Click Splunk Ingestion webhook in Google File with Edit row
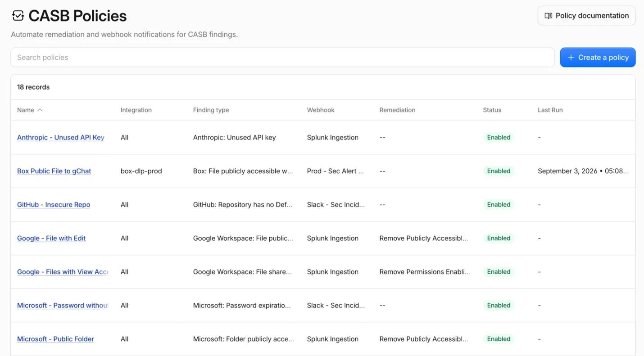This screenshot has height=356, width=644. [333, 239]
